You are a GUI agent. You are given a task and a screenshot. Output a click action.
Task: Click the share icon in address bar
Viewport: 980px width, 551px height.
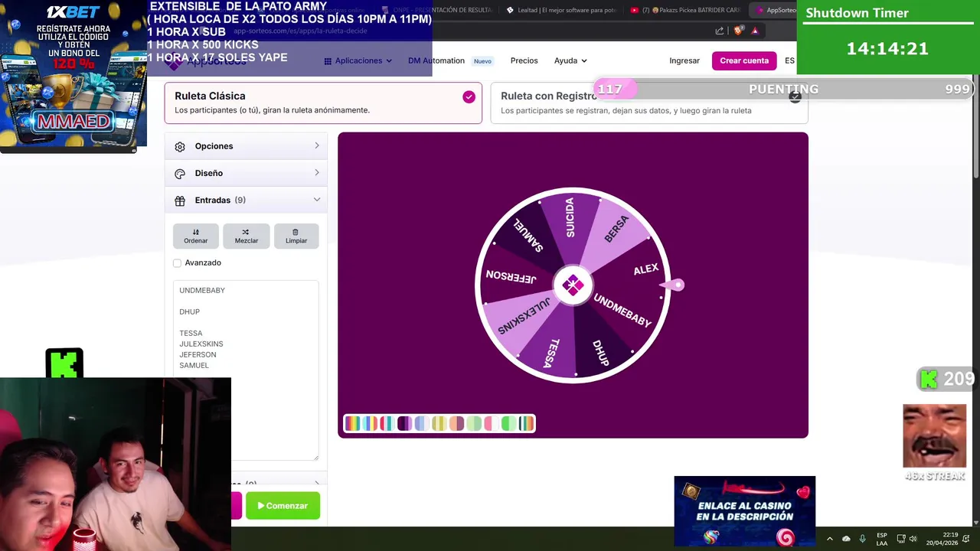click(720, 31)
